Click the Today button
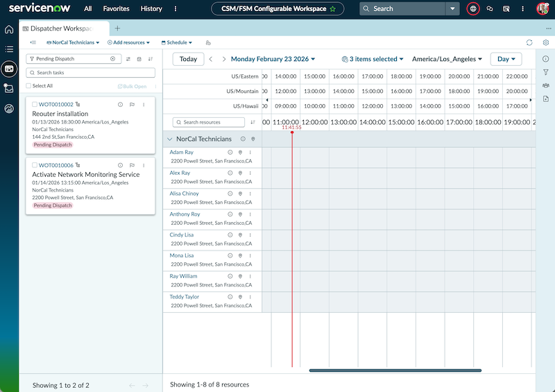This screenshot has height=392, width=555. coord(188,59)
